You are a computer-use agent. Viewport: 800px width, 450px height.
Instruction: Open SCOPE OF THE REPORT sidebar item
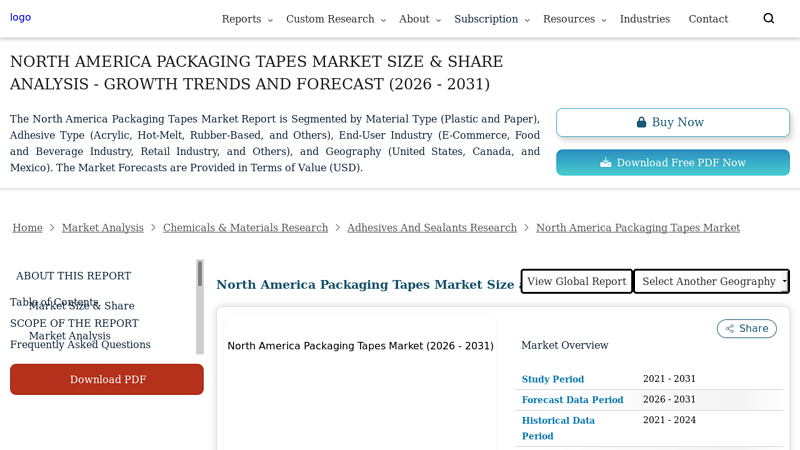(74, 323)
